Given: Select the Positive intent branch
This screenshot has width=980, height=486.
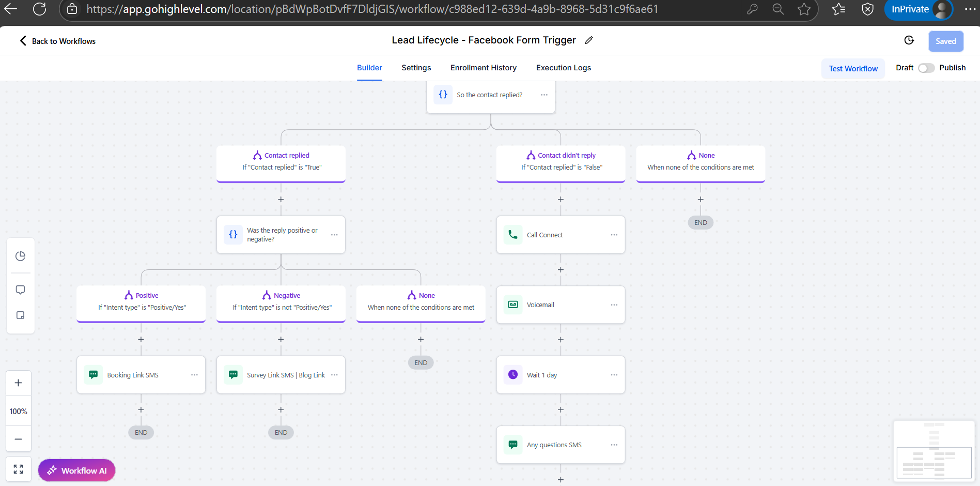Looking at the screenshot, I should click(x=141, y=303).
